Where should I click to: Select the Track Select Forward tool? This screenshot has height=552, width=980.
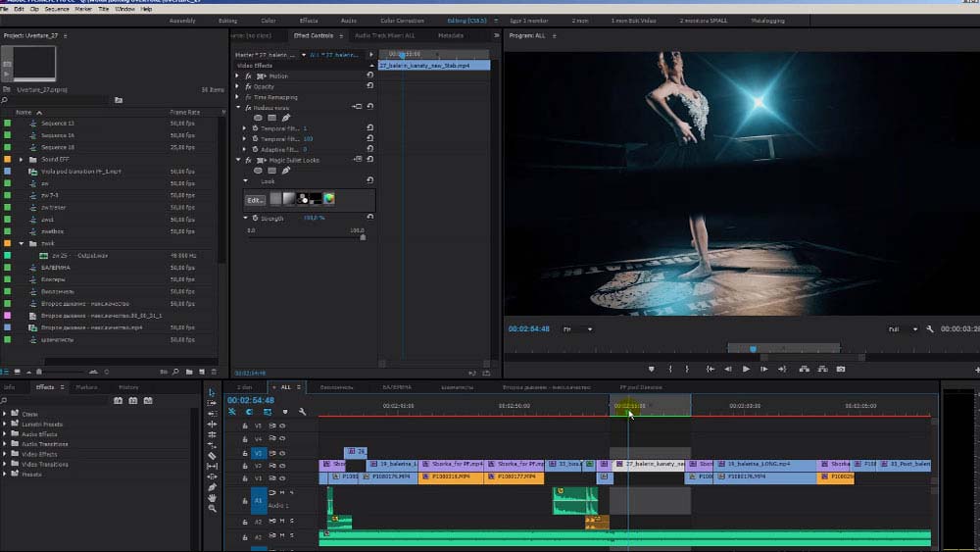pos(212,403)
